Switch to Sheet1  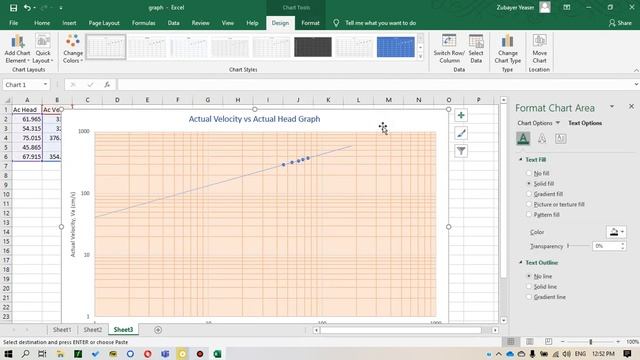62,330
